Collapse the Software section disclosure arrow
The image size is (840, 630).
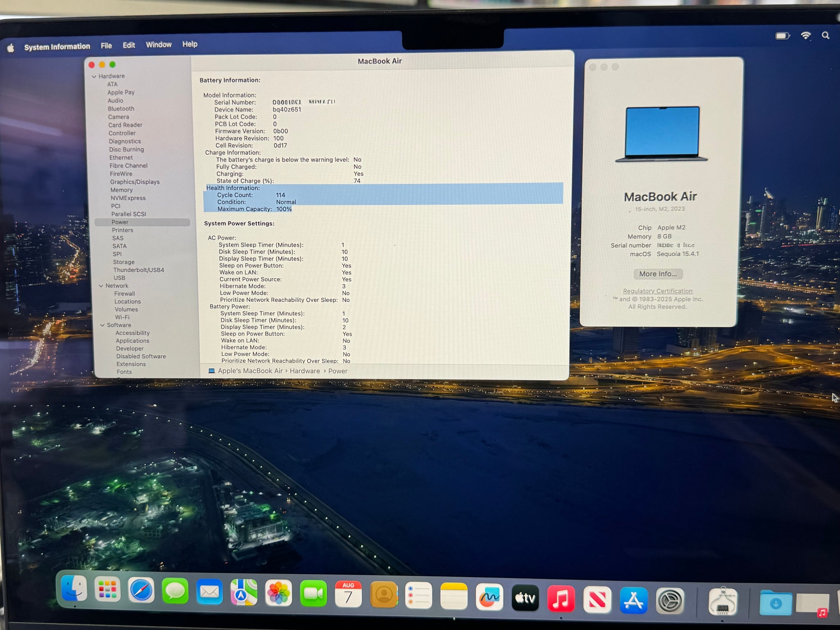point(103,325)
